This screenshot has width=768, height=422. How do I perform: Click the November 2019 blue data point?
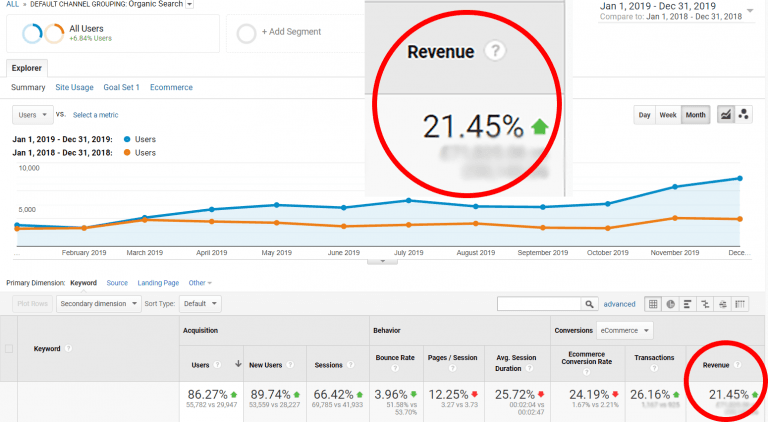coord(674,186)
